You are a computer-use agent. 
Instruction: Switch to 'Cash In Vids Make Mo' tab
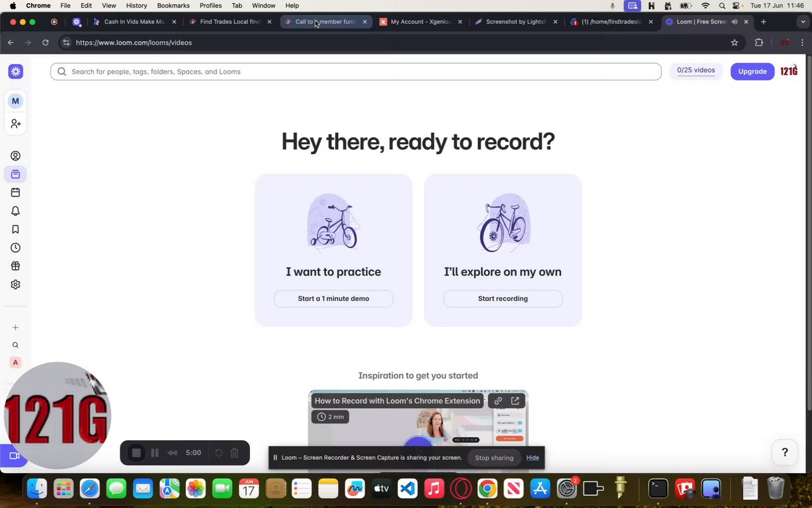tap(134, 22)
